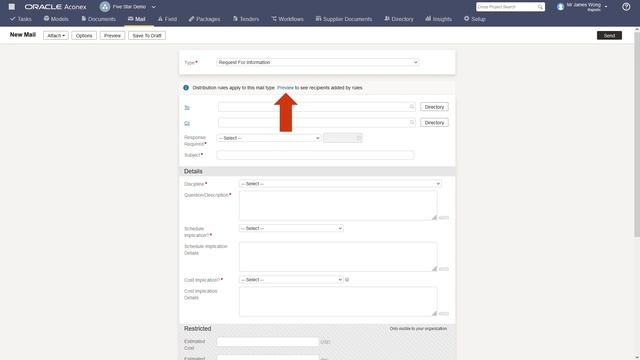
Task: Open the Schedule Implication dropdown
Action: [x=291, y=228]
